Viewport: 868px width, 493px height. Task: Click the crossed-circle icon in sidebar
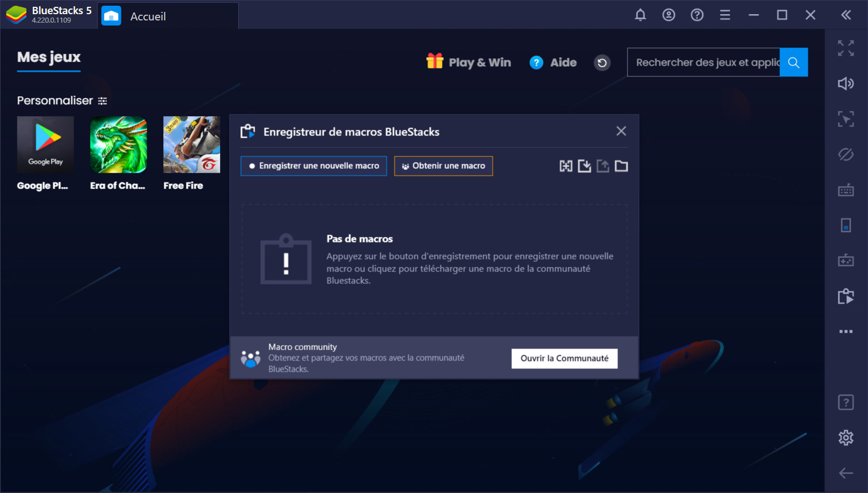coord(846,154)
